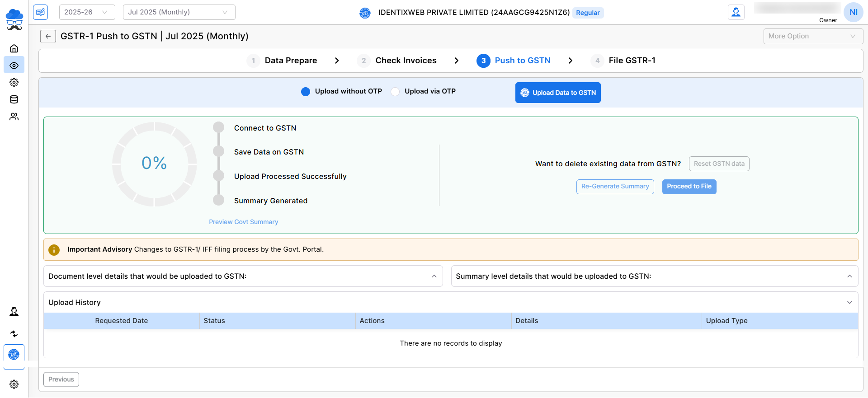Click the Reset GSTN data button
The width and height of the screenshot is (868, 398).
click(719, 164)
